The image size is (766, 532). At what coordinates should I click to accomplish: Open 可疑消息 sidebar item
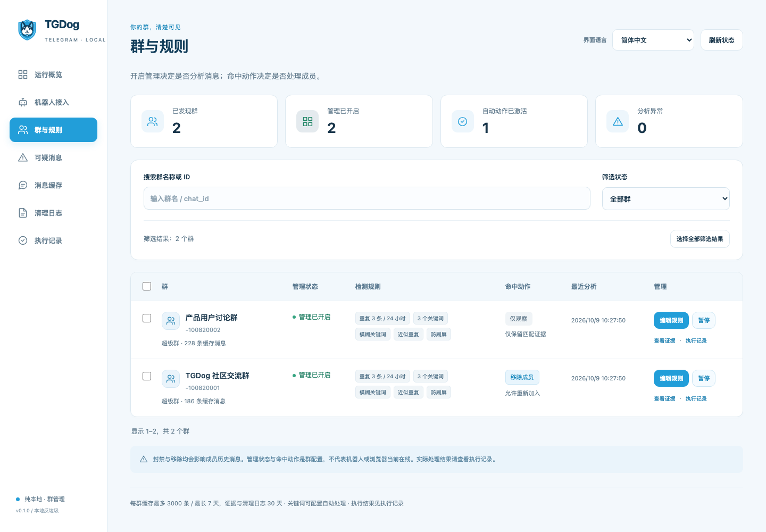(x=53, y=157)
